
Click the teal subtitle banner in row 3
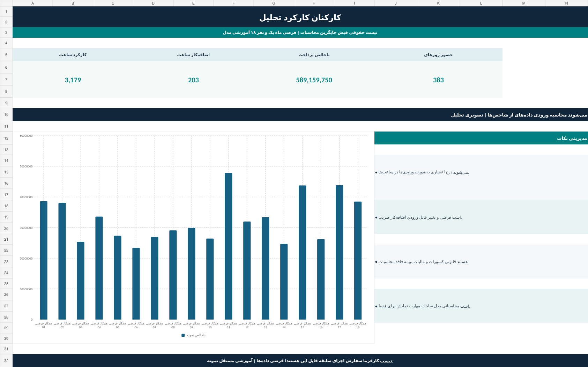(300, 32)
